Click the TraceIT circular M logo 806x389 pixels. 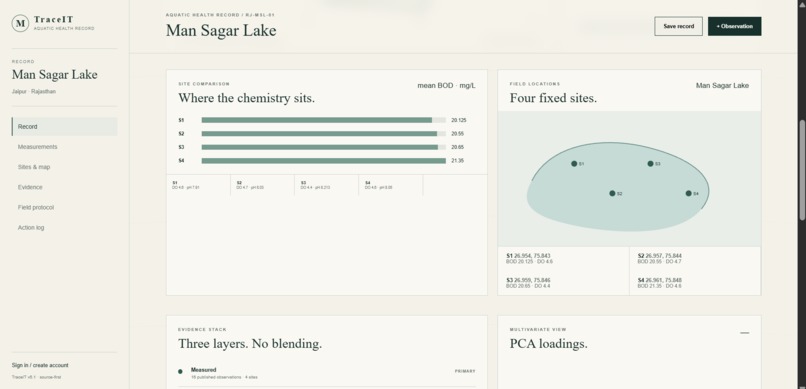20,23
